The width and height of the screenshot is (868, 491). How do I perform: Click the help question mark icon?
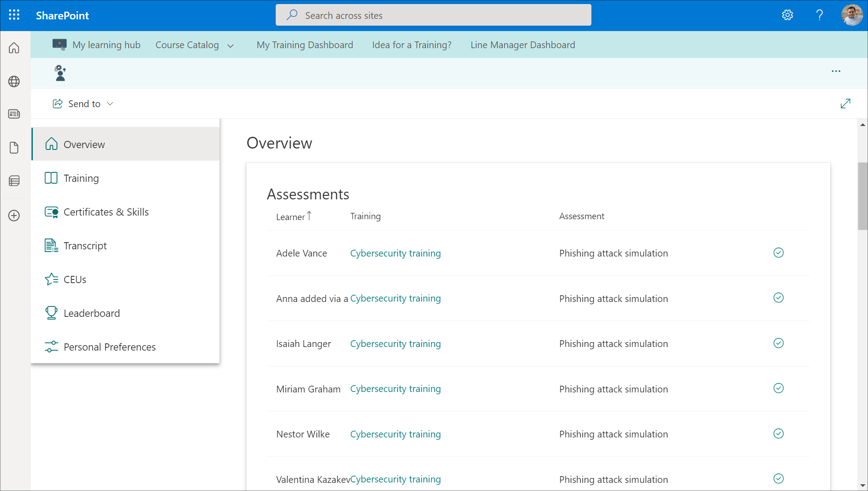(x=819, y=15)
